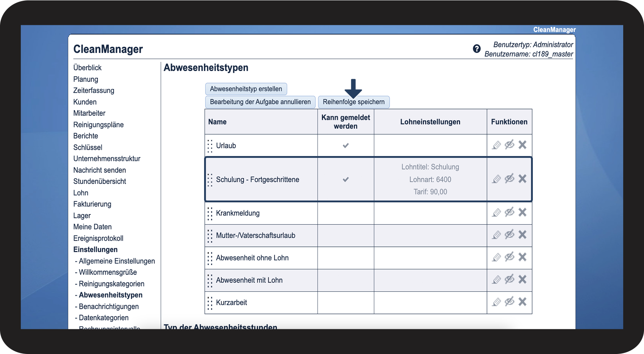Open the help question mark icon
644x354 pixels.
click(477, 48)
